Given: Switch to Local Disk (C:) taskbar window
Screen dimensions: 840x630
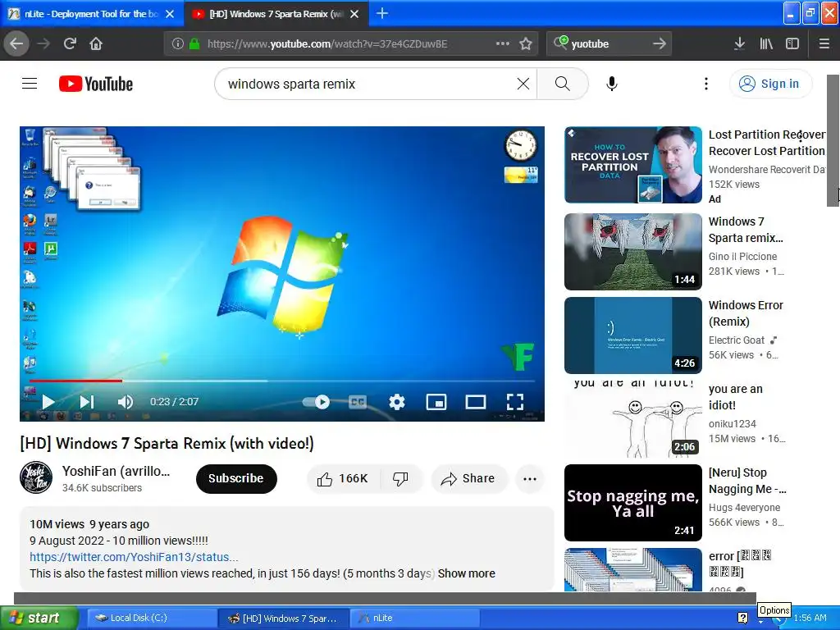Looking at the screenshot, I should [152, 618].
